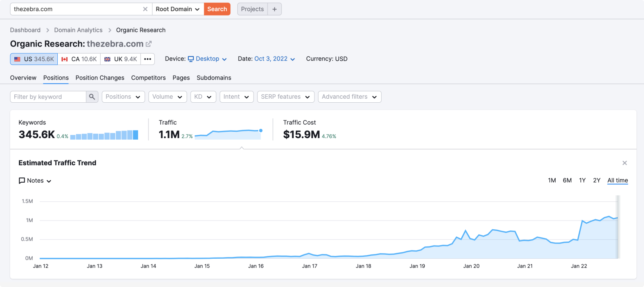This screenshot has width=644, height=287.
Task: Go to the Competitors tab
Action: click(x=148, y=78)
